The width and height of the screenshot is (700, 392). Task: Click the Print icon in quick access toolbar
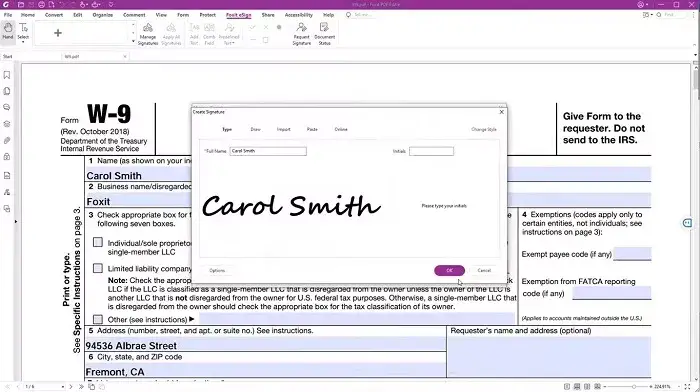point(41,4)
